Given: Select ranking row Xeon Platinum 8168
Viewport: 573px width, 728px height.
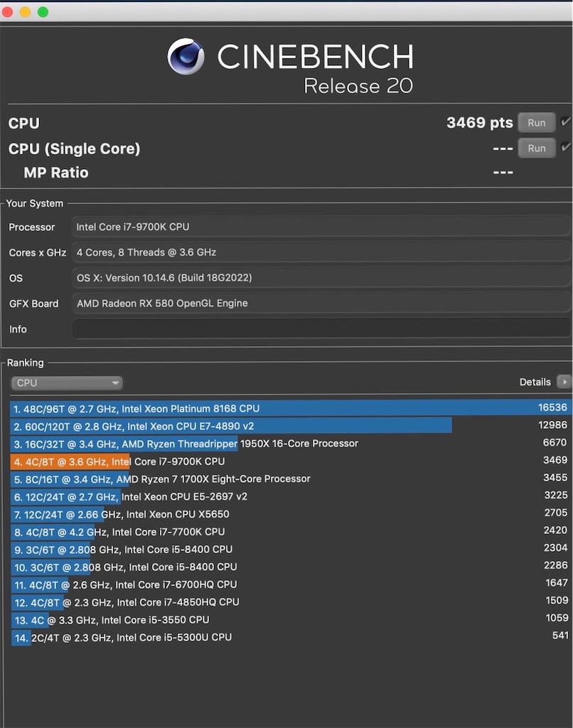Looking at the screenshot, I should tap(291, 409).
